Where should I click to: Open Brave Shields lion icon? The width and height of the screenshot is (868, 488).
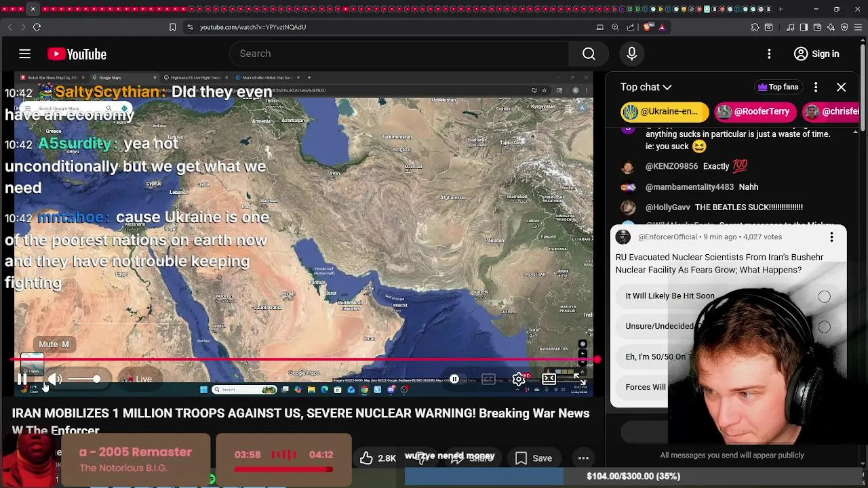[648, 27]
